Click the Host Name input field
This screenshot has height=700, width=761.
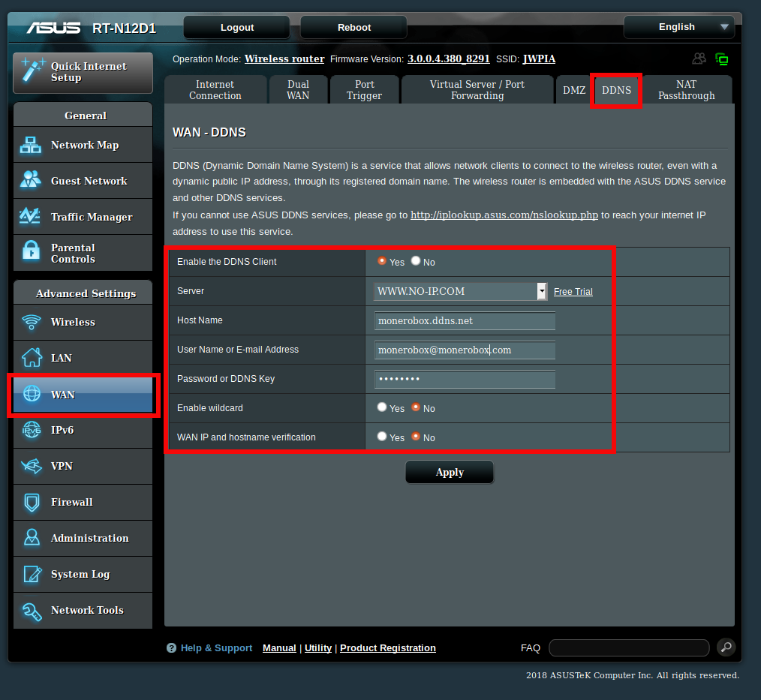click(x=465, y=320)
